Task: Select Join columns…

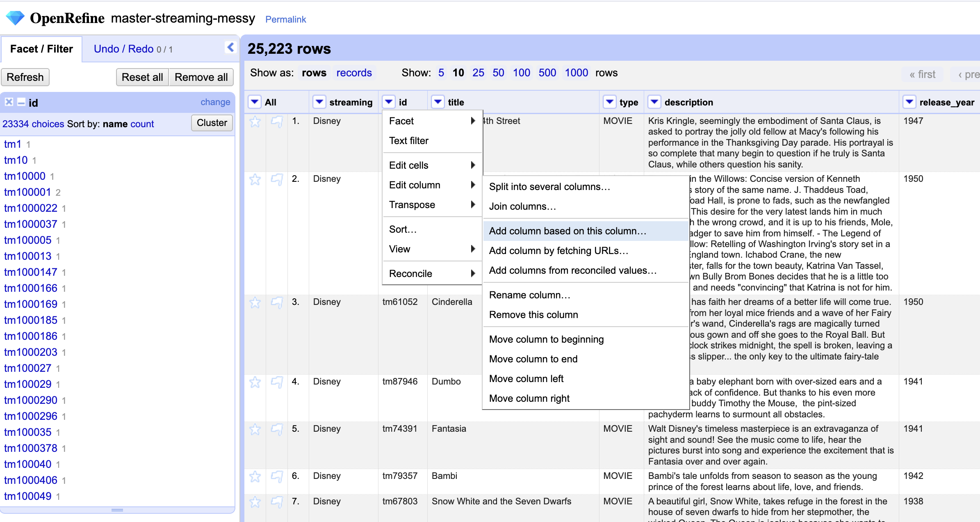Action: click(586, 206)
